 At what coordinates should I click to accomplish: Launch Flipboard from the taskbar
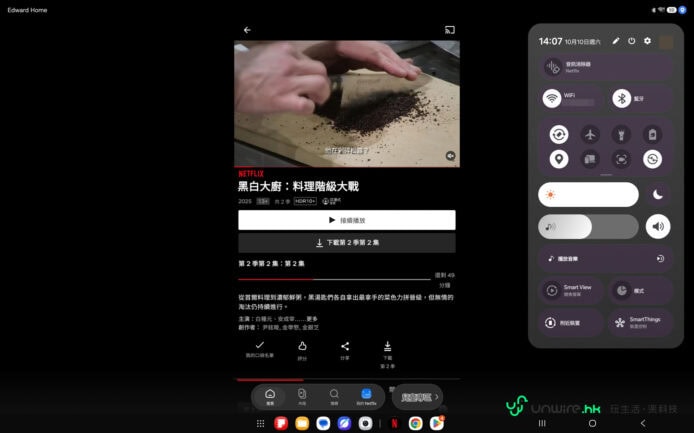click(x=281, y=423)
